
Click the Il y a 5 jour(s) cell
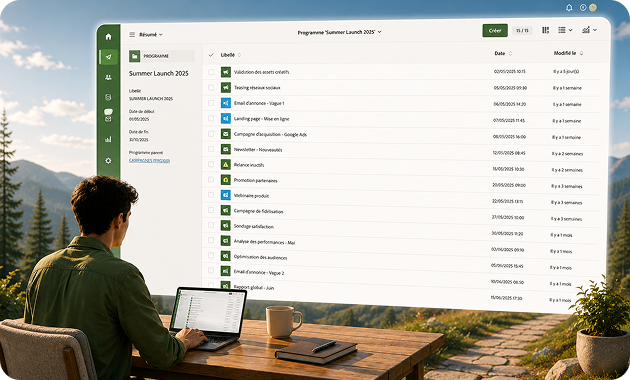[566, 72]
